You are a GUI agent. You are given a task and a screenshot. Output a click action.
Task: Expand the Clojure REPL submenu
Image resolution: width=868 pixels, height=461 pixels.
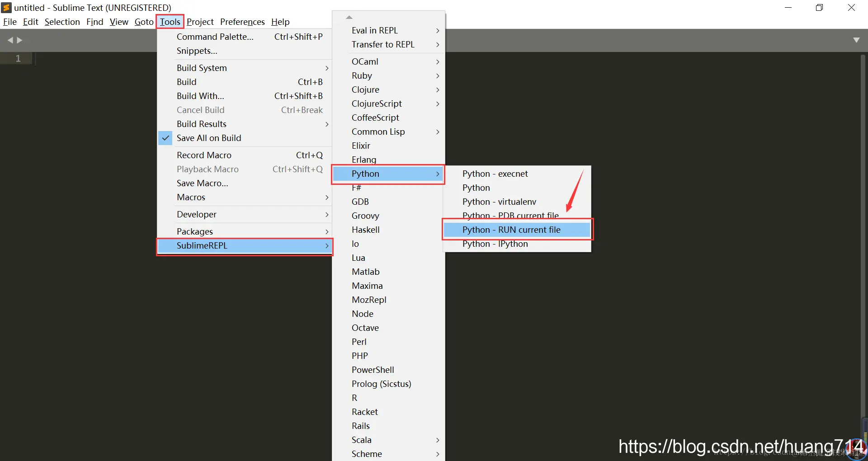[388, 89]
